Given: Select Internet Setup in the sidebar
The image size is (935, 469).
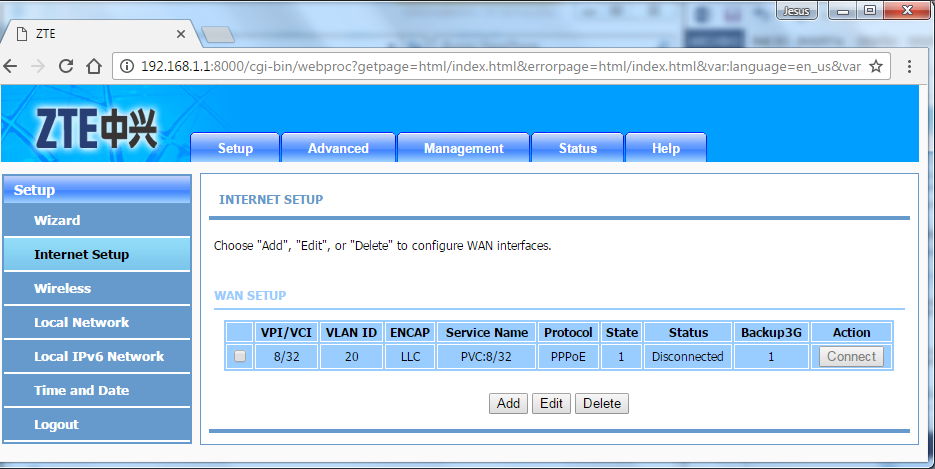Looking at the screenshot, I should [x=97, y=254].
